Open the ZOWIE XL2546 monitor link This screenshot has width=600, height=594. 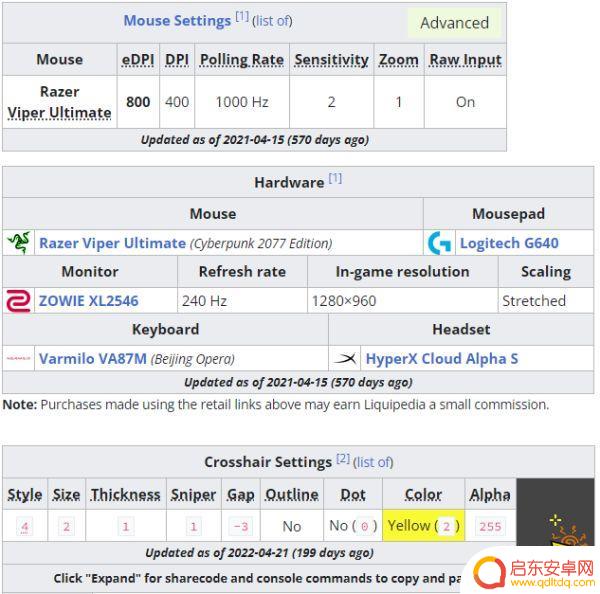[88, 301]
